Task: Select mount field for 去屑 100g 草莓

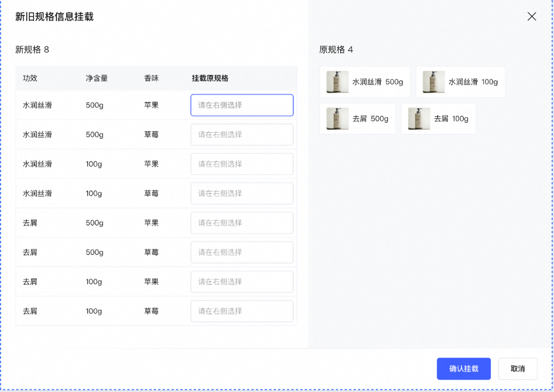Action: coord(242,311)
